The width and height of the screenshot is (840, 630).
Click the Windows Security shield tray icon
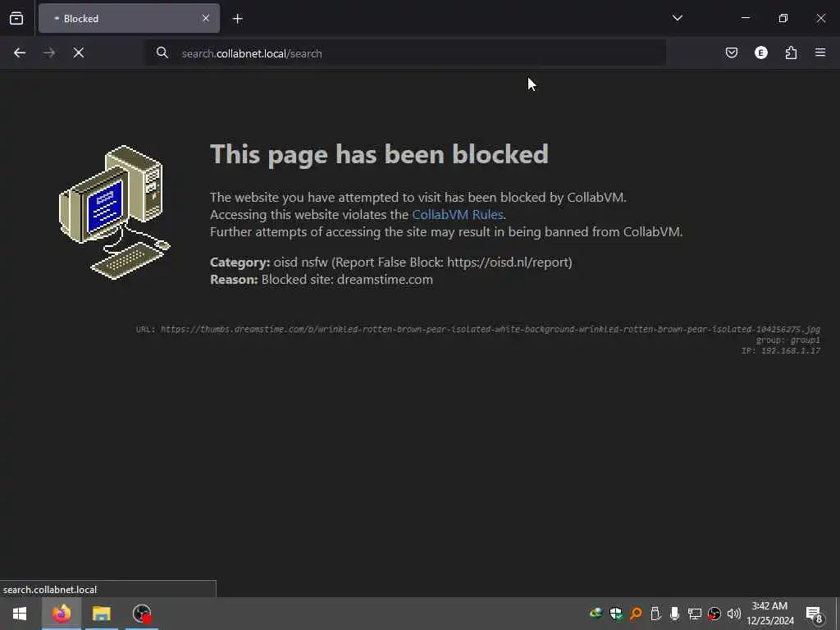(615, 614)
